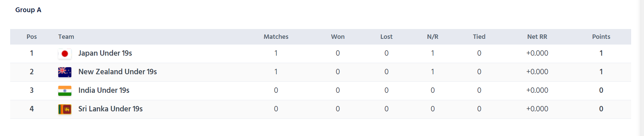Click the Group A heading
The width and height of the screenshot is (644, 136).
point(28,10)
